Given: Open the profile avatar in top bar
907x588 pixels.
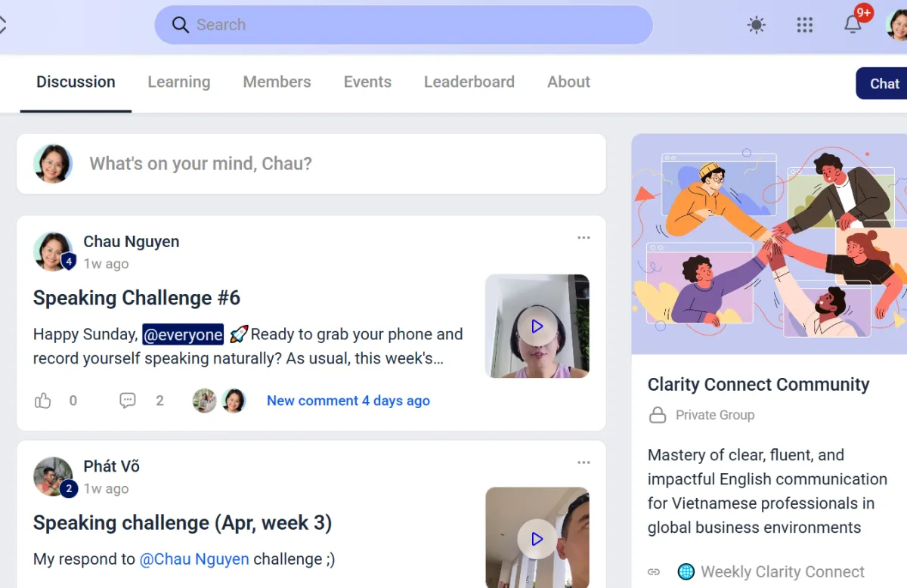Looking at the screenshot, I should 897,25.
